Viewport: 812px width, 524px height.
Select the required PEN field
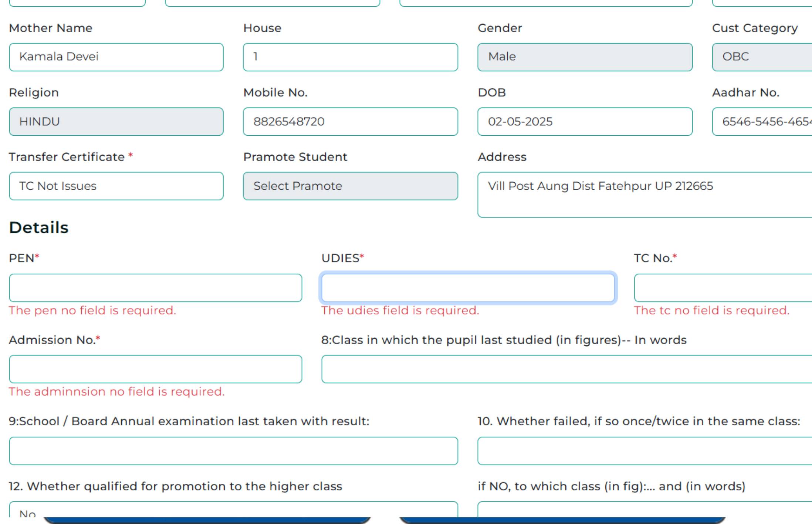tap(155, 288)
